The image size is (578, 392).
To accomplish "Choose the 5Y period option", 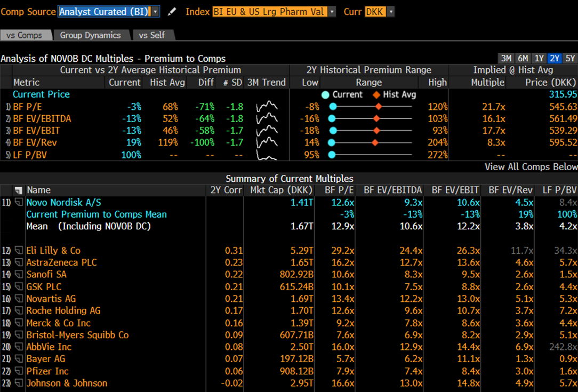I will tap(570, 59).
